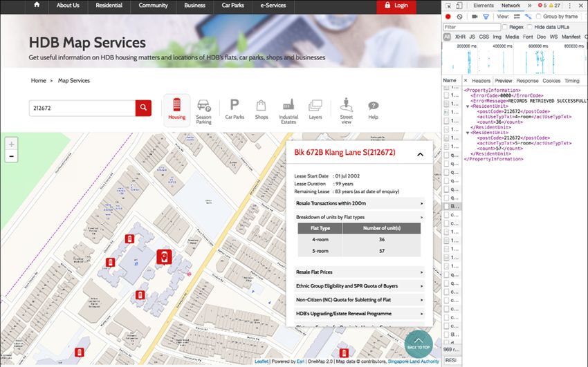Screen dimensions: 588x367
Task: Open the e-Services menu
Action: (x=273, y=6)
